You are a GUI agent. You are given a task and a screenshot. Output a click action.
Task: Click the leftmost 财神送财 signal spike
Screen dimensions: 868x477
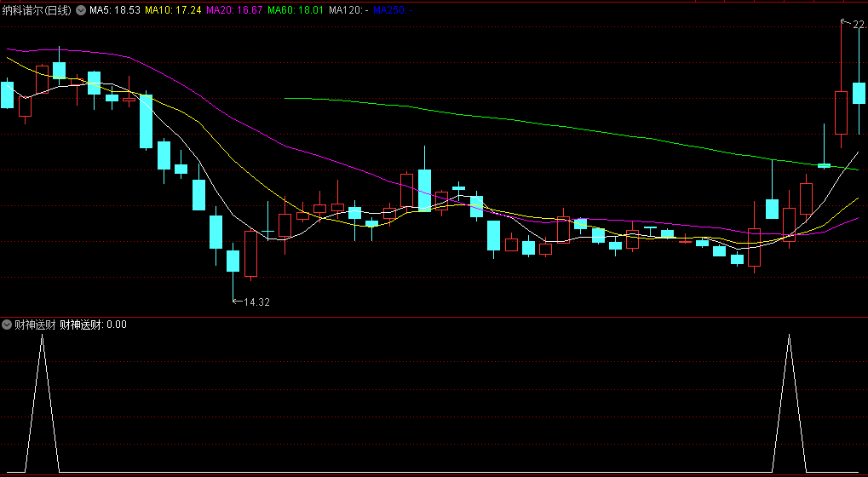point(42,403)
